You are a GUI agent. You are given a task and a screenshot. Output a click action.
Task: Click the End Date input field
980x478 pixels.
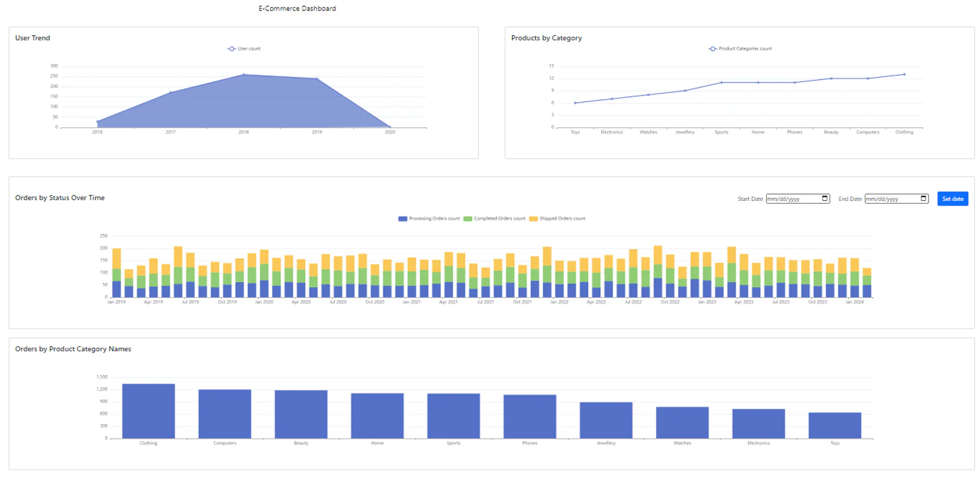[x=897, y=198]
